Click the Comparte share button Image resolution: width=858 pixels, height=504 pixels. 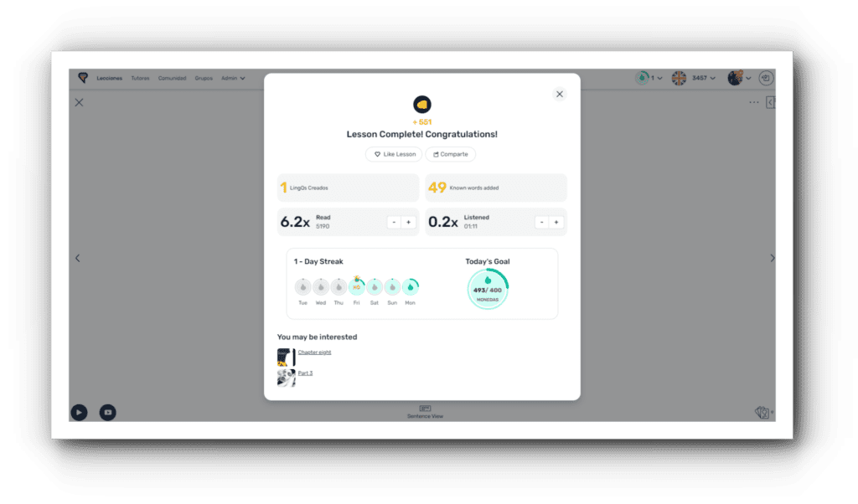451,154
